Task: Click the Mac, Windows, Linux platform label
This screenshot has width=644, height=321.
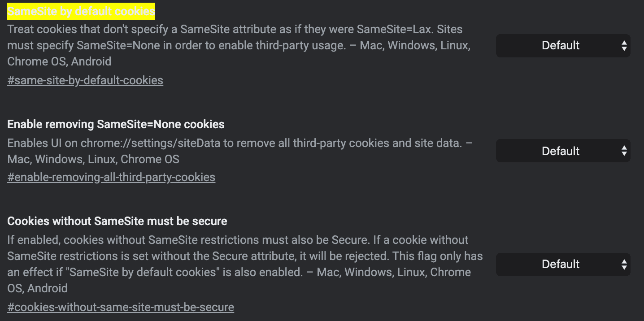Action: (421, 45)
